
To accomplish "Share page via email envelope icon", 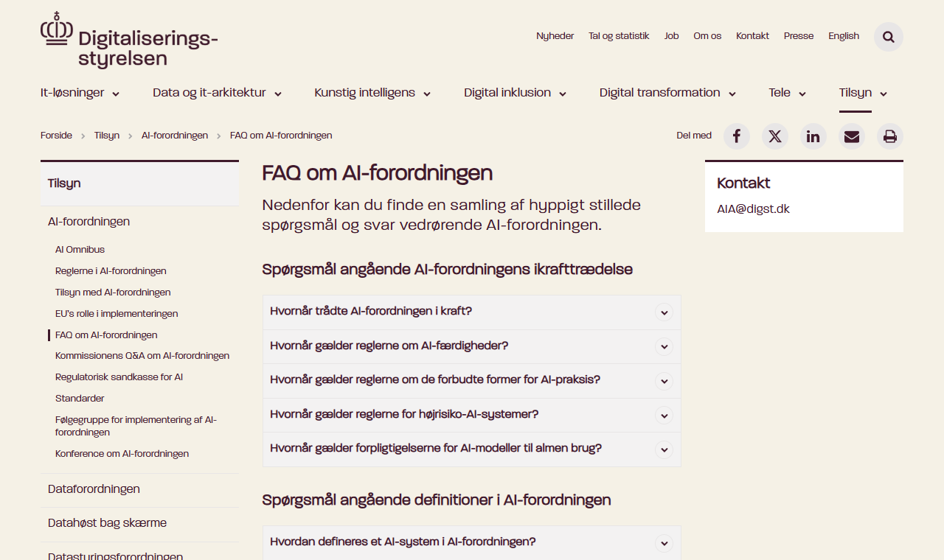I will pos(852,136).
